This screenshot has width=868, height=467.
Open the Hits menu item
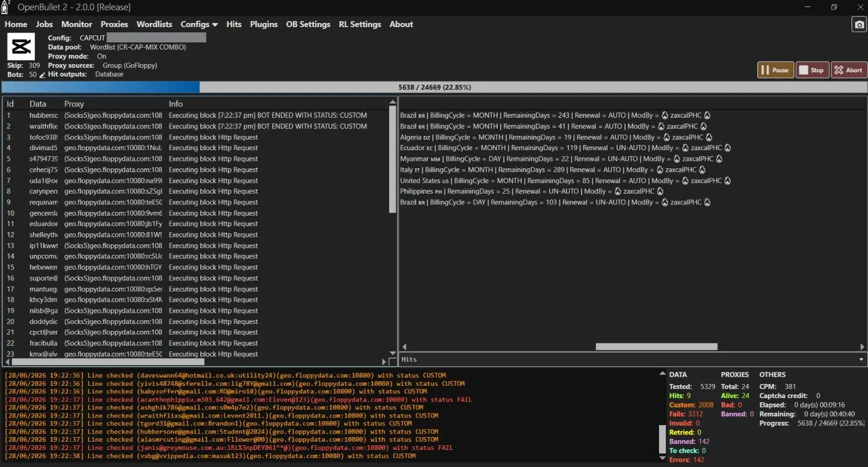coord(234,24)
